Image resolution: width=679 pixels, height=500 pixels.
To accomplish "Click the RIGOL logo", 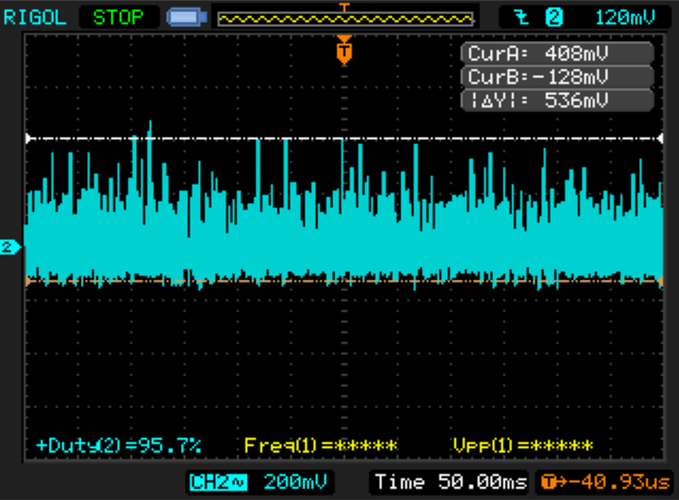I will 36,17.
